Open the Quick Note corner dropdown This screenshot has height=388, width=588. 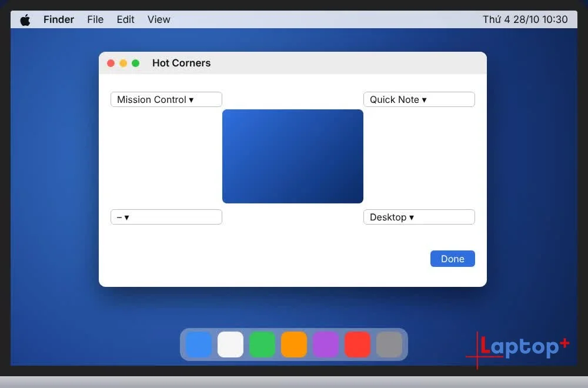(x=419, y=99)
